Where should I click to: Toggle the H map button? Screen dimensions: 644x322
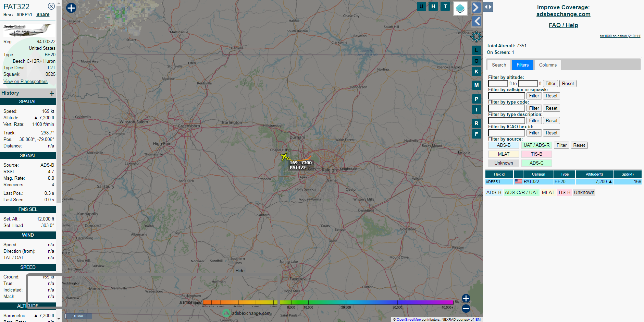tap(433, 6)
